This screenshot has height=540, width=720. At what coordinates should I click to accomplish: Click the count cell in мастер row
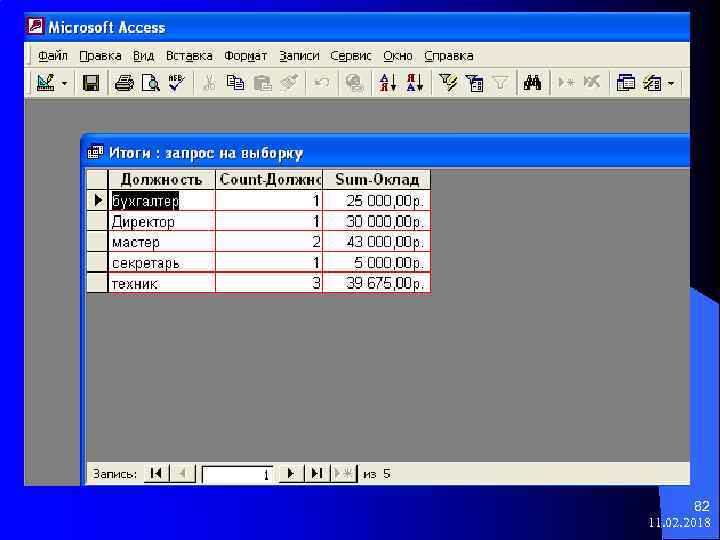click(269, 242)
